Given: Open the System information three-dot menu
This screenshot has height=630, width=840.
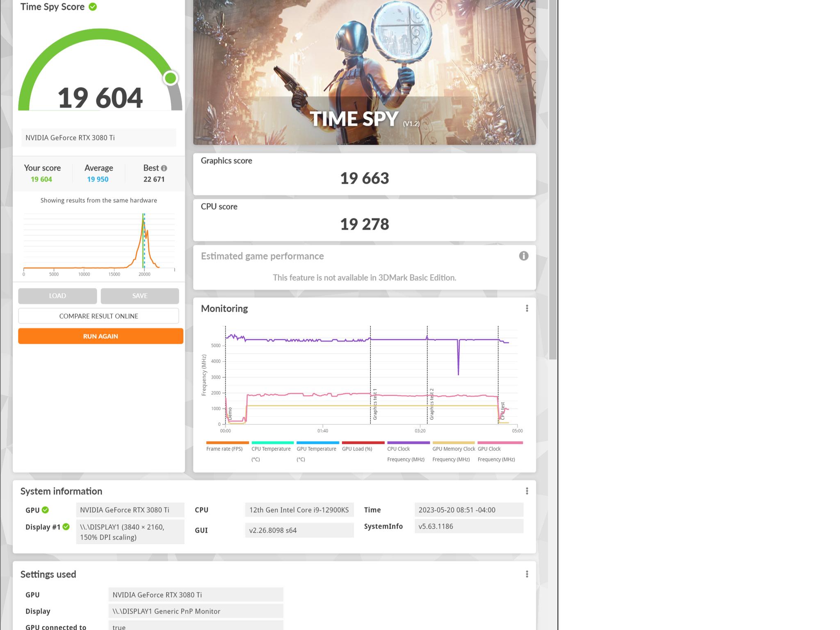Looking at the screenshot, I should tap(527, 491).
